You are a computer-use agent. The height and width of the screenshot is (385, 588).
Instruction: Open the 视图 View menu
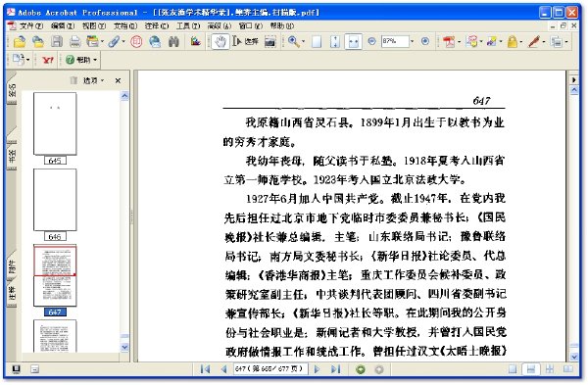(94, 25)
